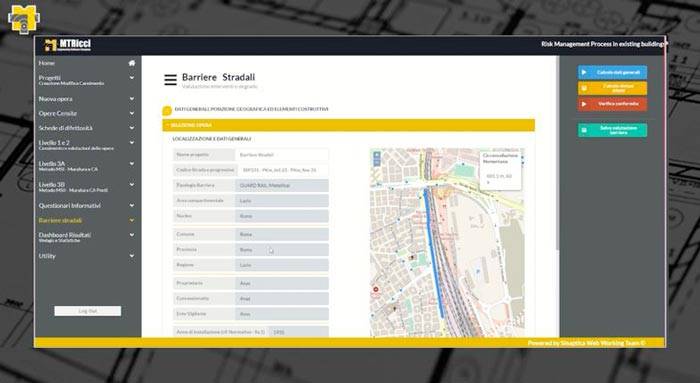700x383 pixels.
Task: Click the vertical page scrollbar
Action: tap(557, 154)
